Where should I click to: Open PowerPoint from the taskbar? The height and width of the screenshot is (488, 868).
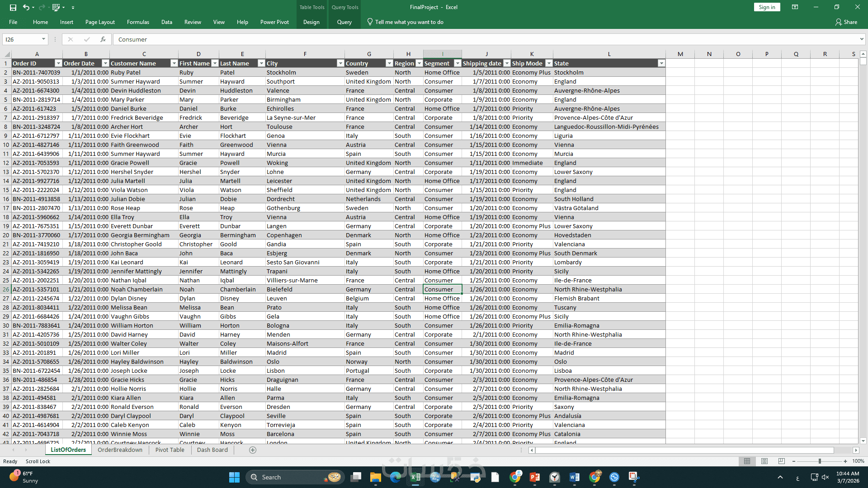click(534, 477)
